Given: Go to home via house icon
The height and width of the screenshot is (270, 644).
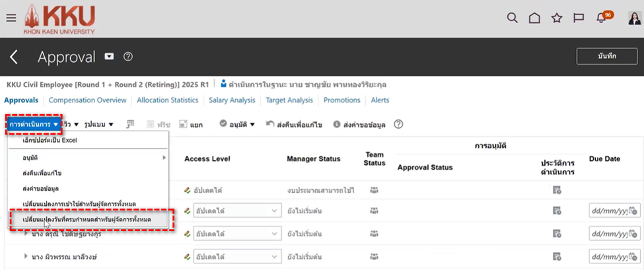Looking at the screenshot, I should 534,18.
